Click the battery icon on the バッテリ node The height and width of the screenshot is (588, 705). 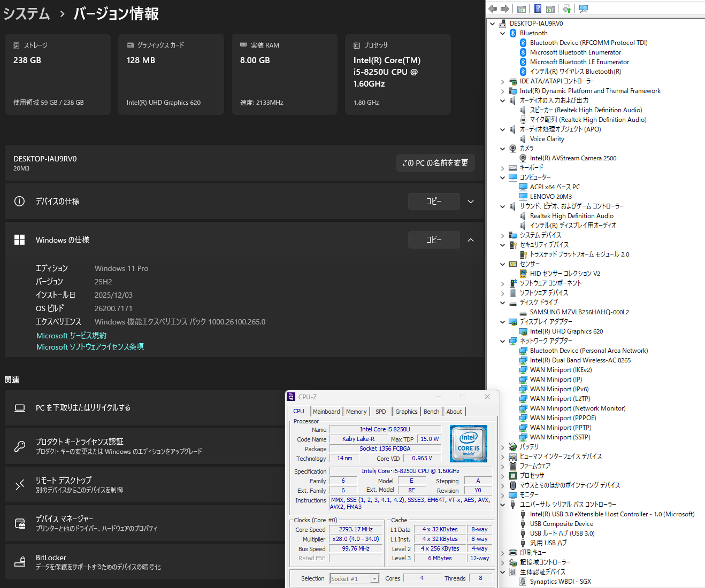(x=512, y=446)
